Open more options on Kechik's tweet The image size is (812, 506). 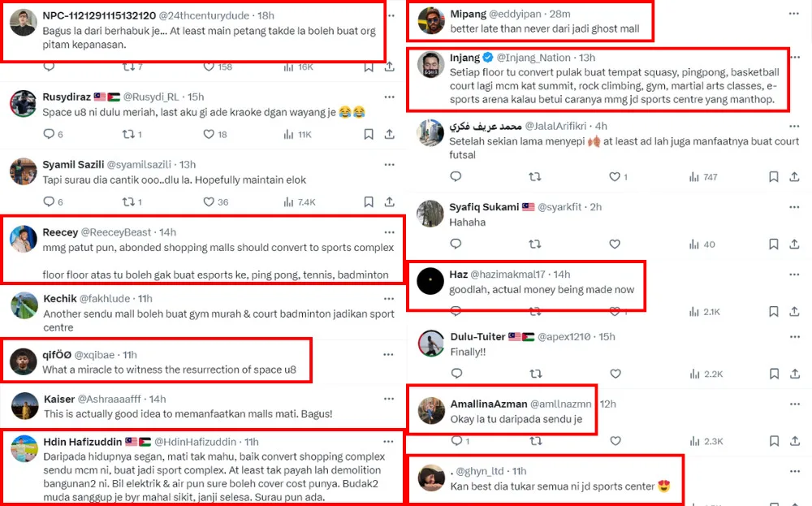[389, 299]
